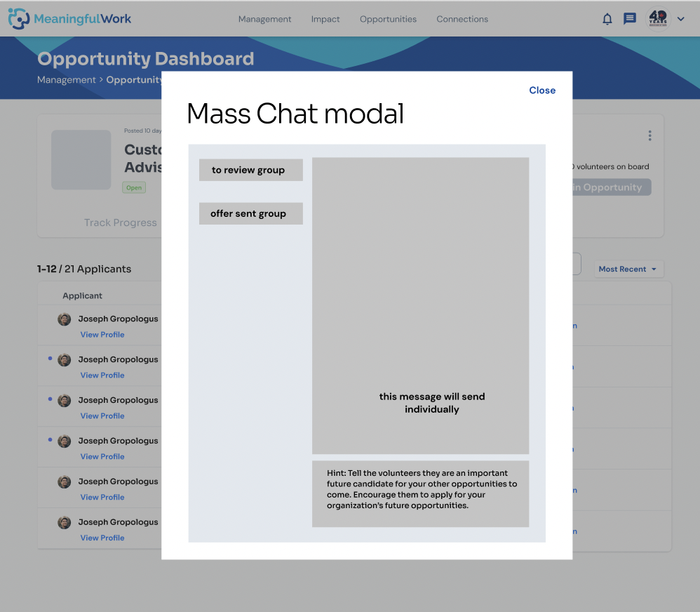Open the chat messages icon
Image resolution: width=700 pixels, height=612 pixels.
pos(629,19)
